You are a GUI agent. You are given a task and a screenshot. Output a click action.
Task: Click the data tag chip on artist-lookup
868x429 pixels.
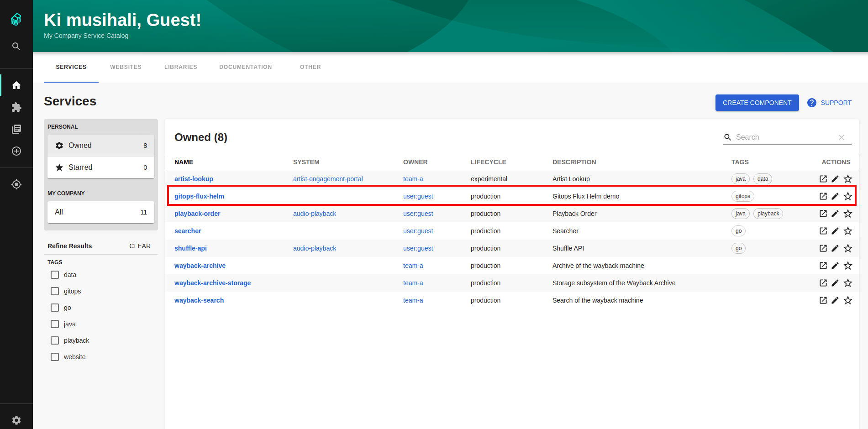point(763,179)
